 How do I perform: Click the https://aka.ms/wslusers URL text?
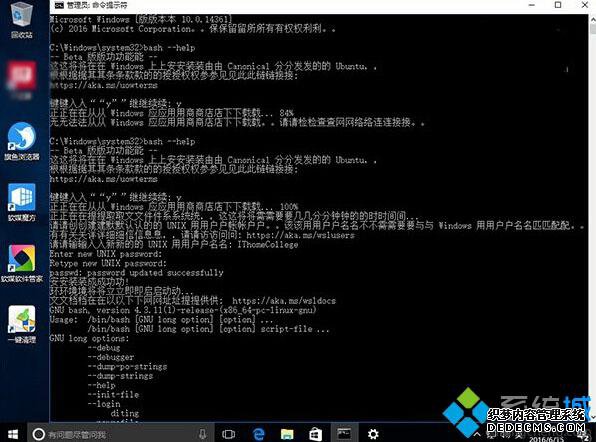click(x=300, y=235)
